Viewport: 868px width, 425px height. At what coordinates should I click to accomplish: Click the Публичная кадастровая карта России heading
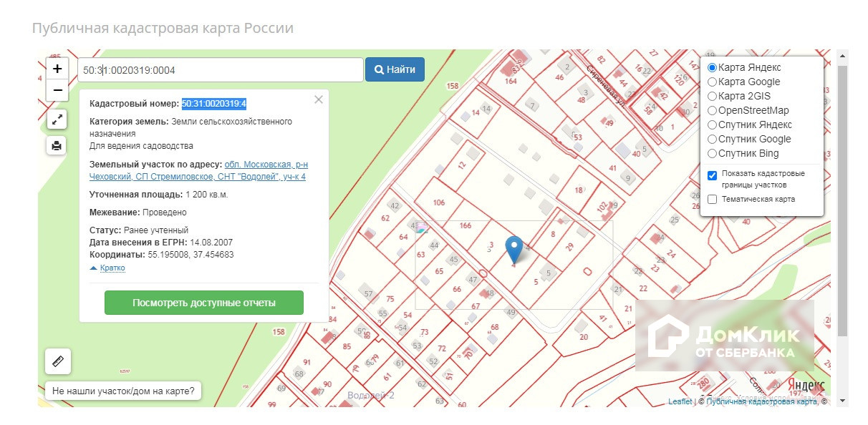163,28
